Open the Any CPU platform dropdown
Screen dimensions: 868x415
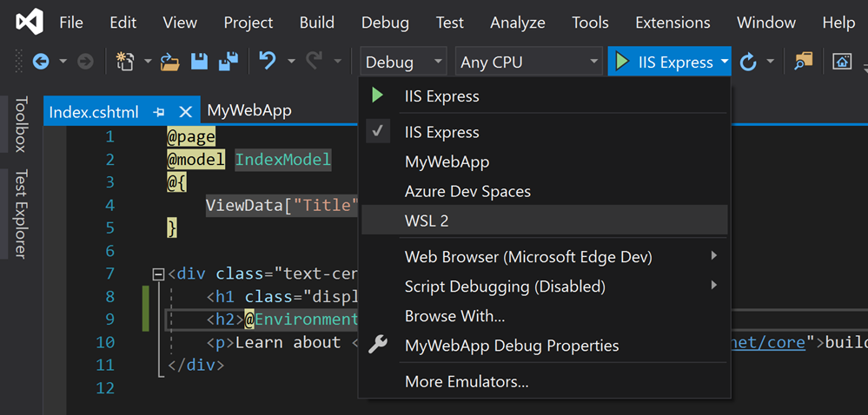click(x=528, y=62)
